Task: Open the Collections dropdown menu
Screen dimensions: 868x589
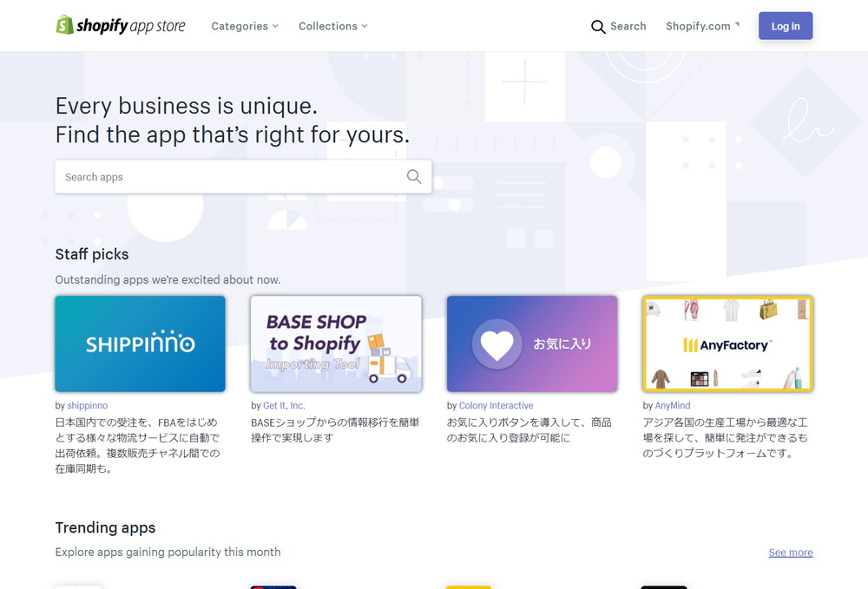Action: pyautogui.click(x=332, y=26)
